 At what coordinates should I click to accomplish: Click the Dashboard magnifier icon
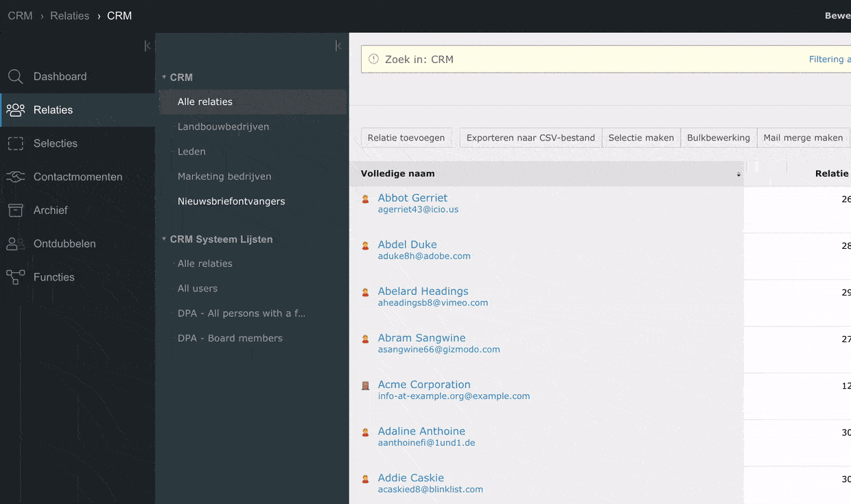pos(15,77)
